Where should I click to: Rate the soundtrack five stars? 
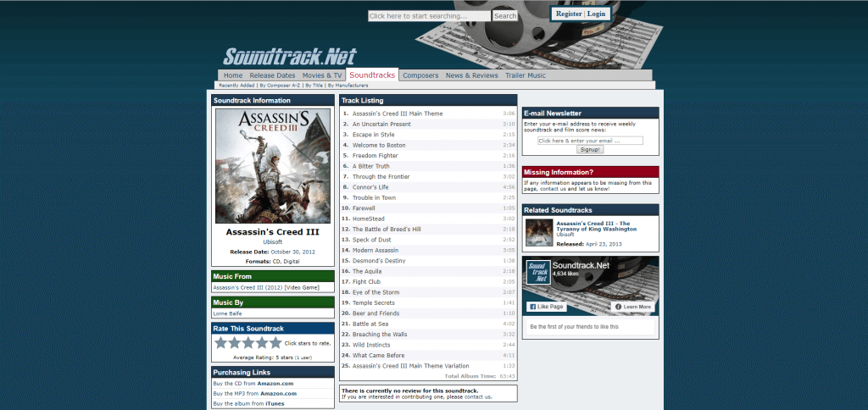click(275, 343)
